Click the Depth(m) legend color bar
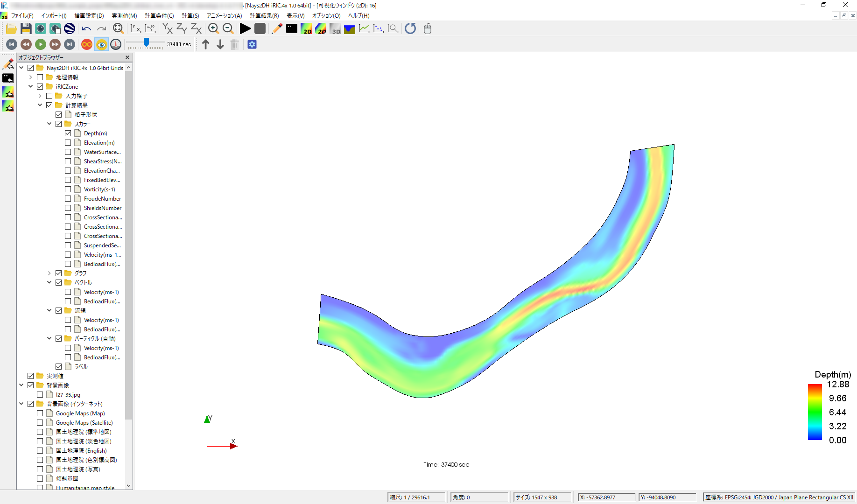Screen dimensions: 857x504 click(x=815, y=412)
